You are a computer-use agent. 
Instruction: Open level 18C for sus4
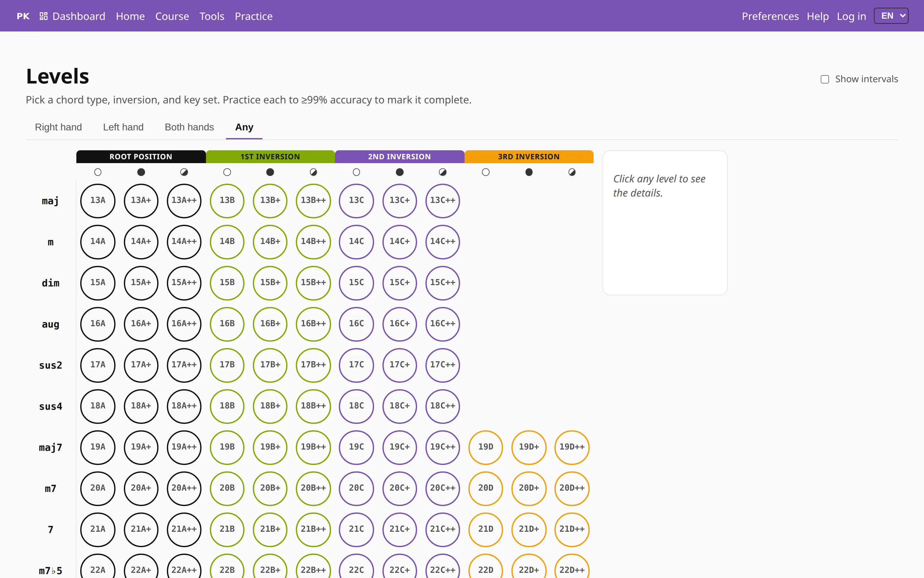pos(356,406)
